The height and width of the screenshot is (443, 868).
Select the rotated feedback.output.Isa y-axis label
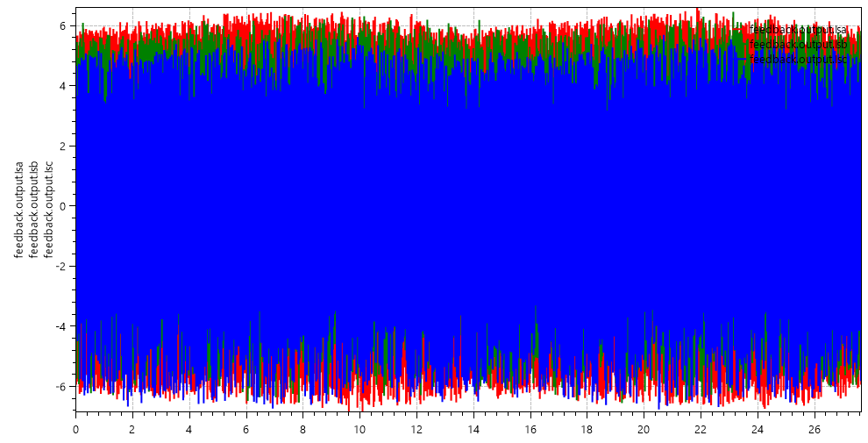[19, 210]
